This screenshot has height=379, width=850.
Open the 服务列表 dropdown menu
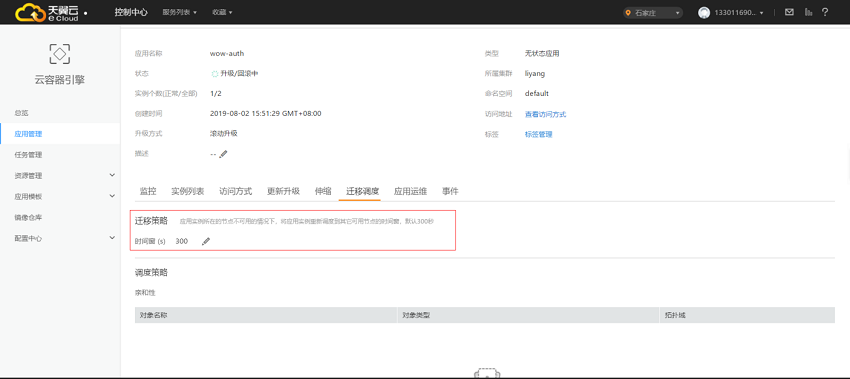(x=179, y=12)
